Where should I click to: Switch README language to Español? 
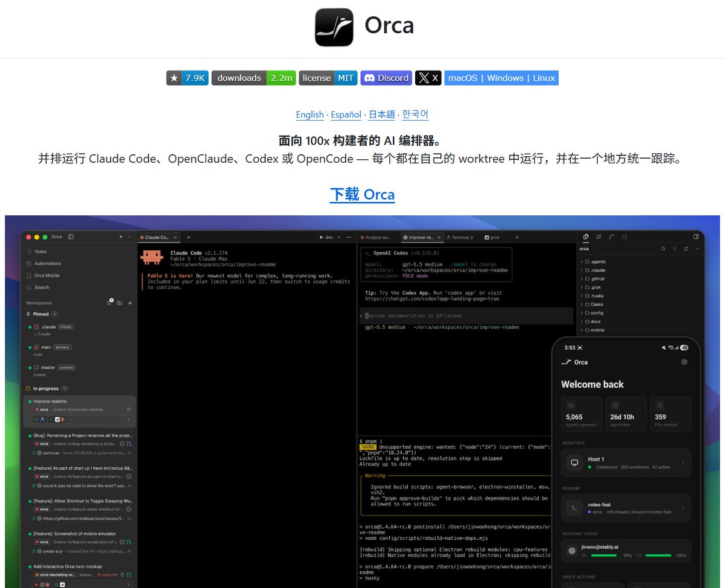346,115
